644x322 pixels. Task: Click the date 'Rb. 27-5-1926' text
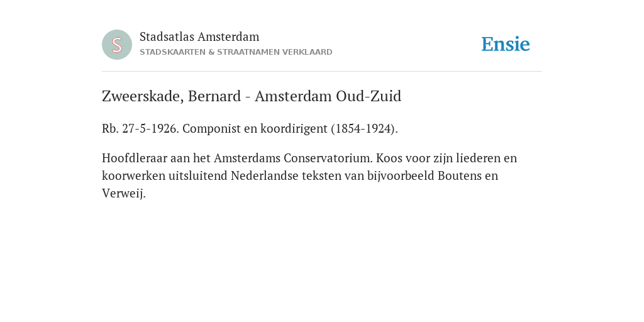140,128
